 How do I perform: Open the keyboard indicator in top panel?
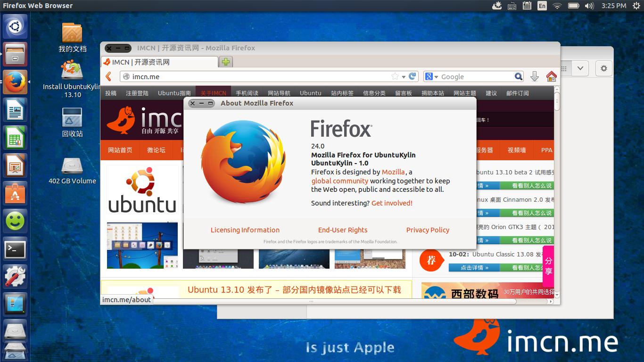512,6
